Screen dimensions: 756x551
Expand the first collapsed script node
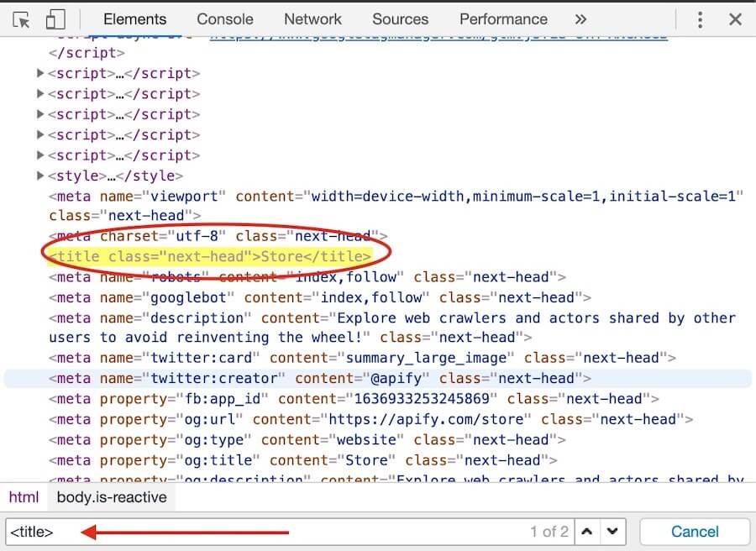point(41,73)
